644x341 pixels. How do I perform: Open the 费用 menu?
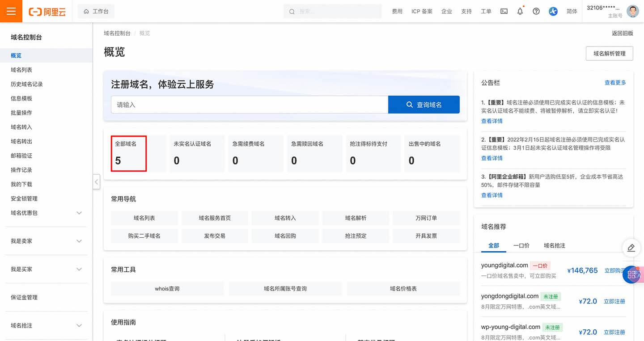click(397, 12)
